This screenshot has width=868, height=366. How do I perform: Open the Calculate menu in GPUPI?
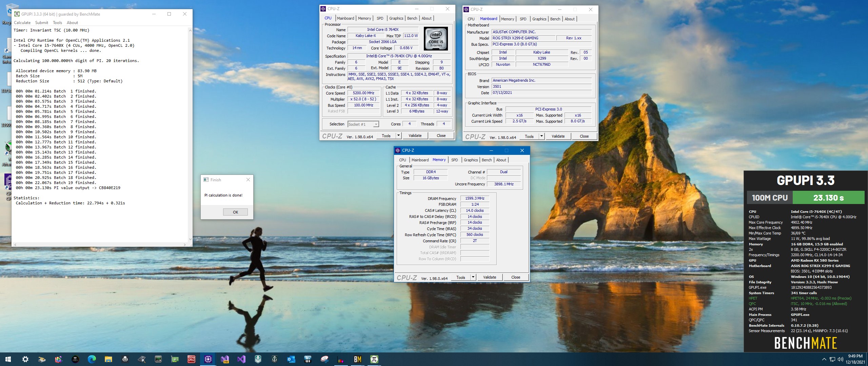tap(22, 23)
